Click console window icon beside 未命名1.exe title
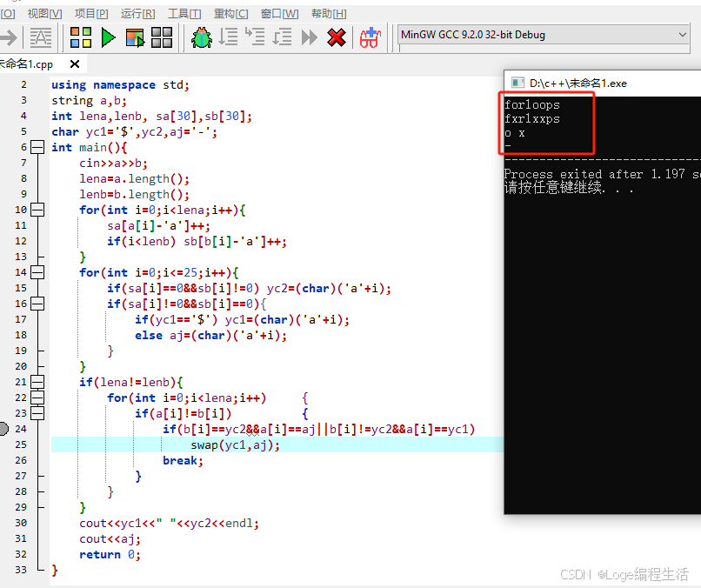 [x=517, y=83]
